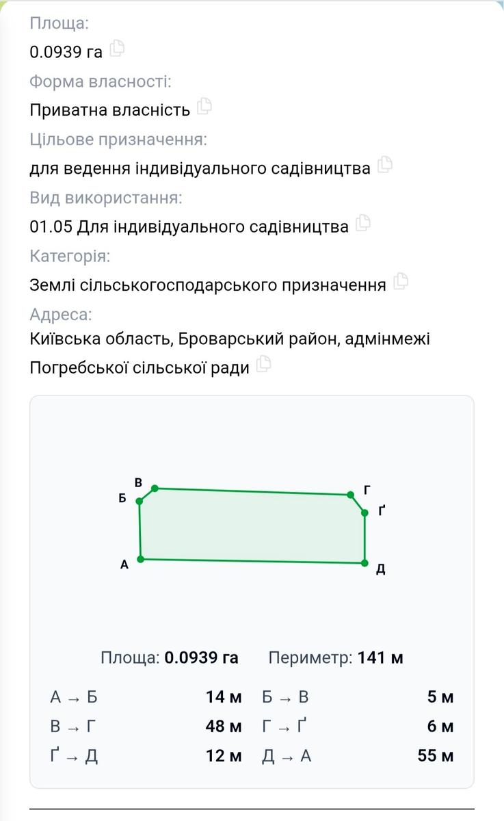Screen dimensions: 504x821
Task: Copy the для ведення індивідуального садівництва text
Action: [x=385, y=166]
